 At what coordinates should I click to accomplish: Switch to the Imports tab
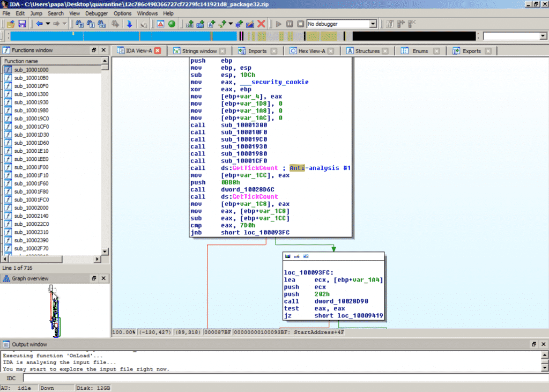(257, 51)
